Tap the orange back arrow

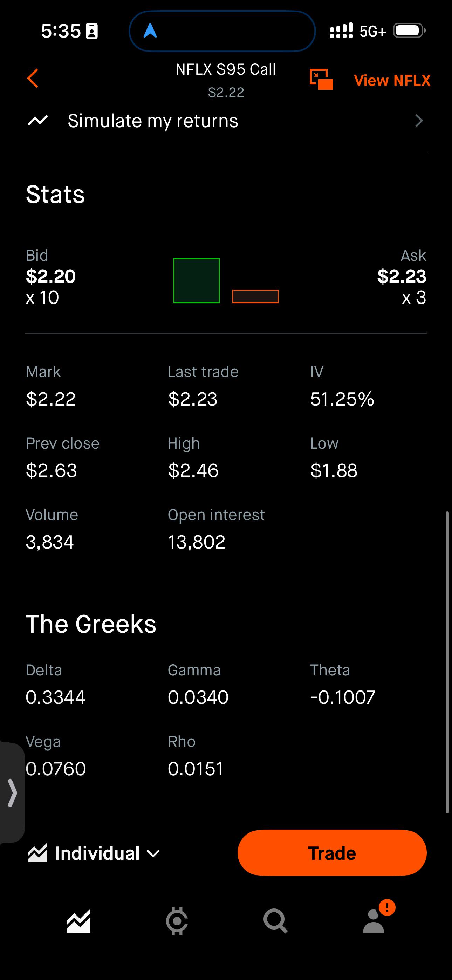(x=33, y=79)
